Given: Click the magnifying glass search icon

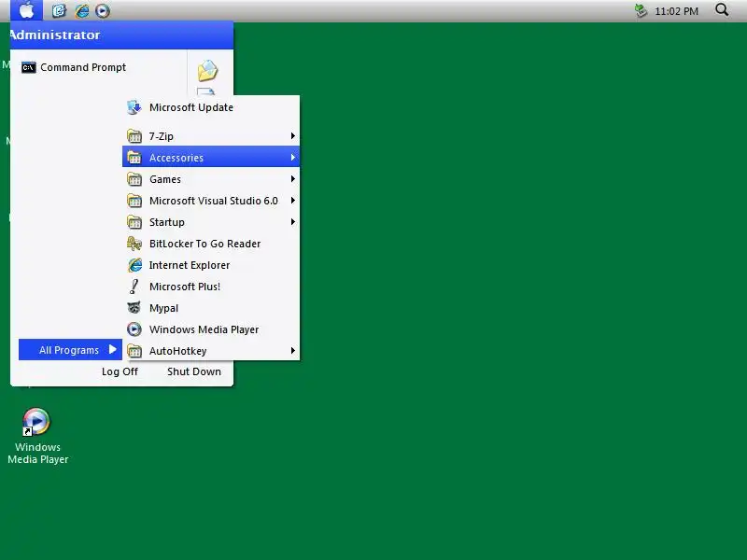Looking at the screenshot, I should pos(722,9).
